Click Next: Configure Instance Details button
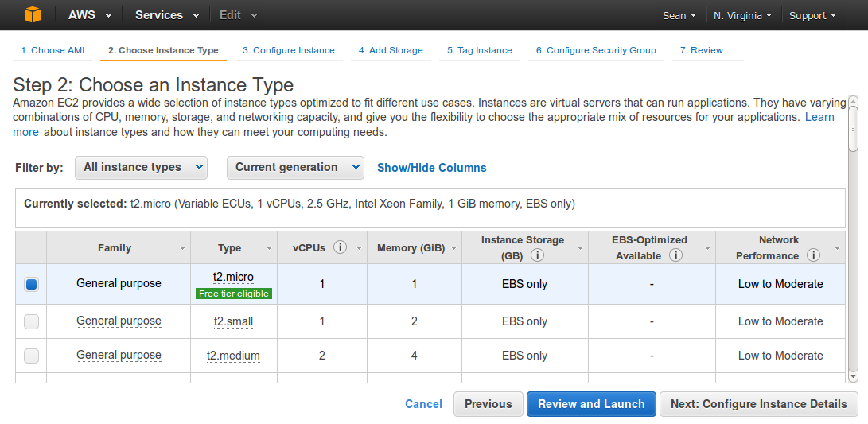Screen dimensions: 868x424 click(759, 404)
